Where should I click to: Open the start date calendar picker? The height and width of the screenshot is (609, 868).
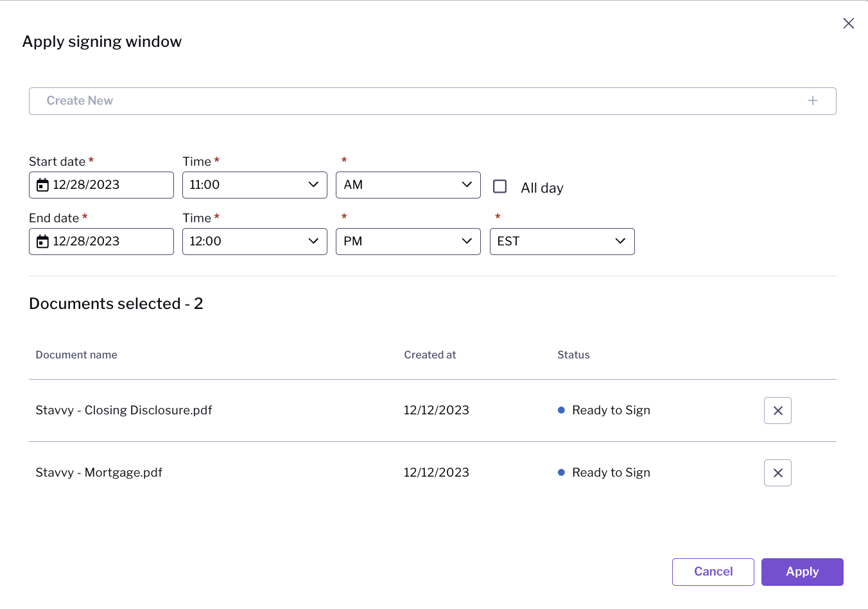(42, 184)
